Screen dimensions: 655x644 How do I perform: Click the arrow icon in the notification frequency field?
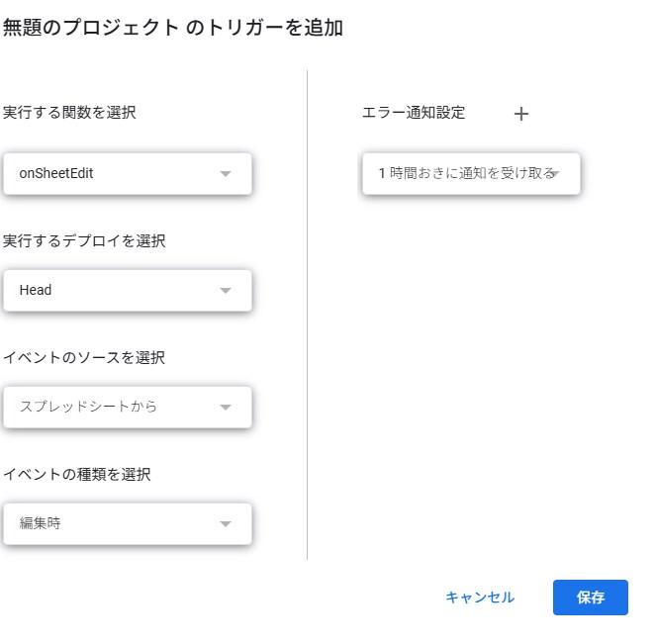pyautogui.click(x=556, y=174)
